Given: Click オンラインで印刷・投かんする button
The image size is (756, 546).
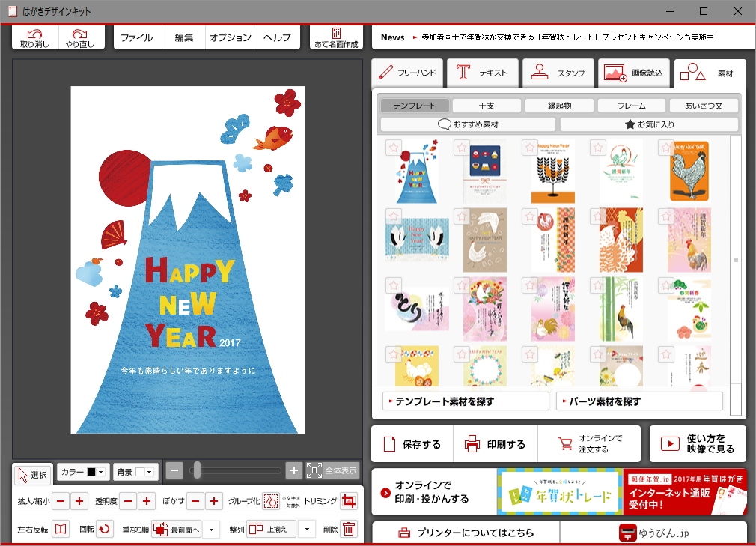Looking at the screenshot, I should (434, 492).
